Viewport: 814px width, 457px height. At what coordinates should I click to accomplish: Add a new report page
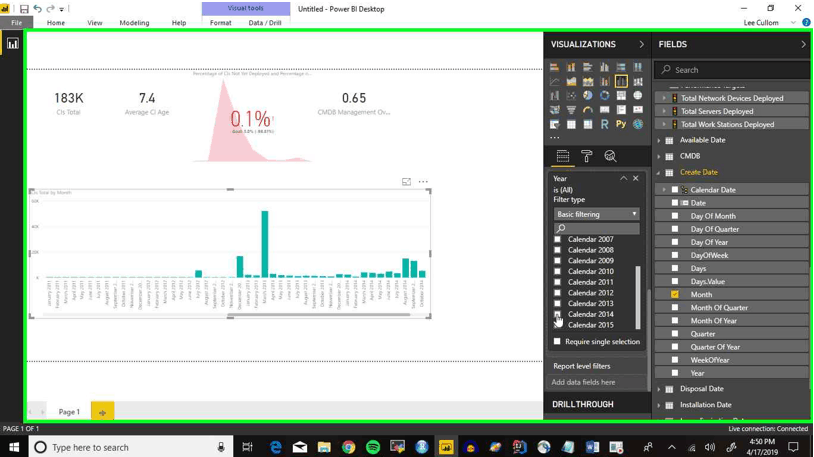[x=102, y=412]
